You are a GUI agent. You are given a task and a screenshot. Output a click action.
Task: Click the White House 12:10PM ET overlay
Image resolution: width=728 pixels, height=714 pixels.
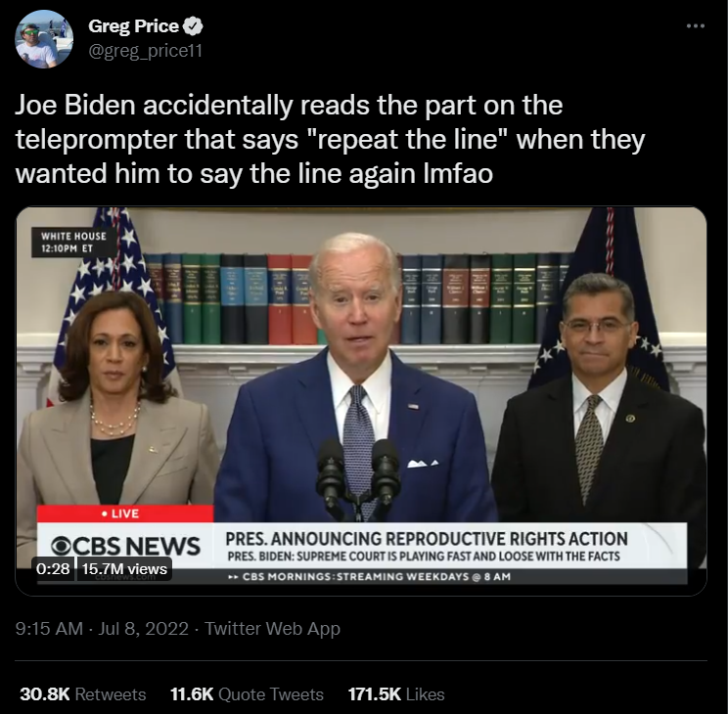point(73,243)
